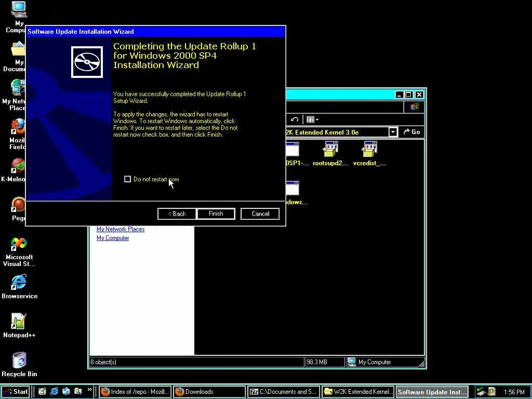Expand the Quick Launch overflow chevron

(89, 390)
